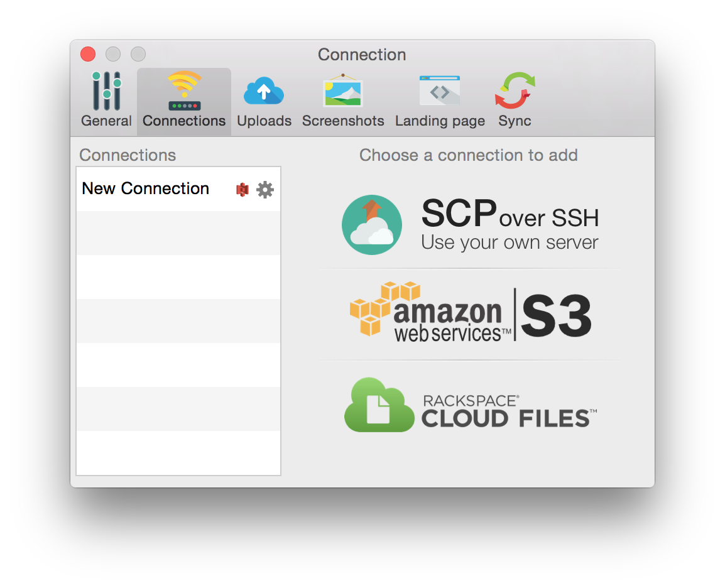Add a Rackspace Cloud Files connection
The image size is (725, 588).
pyautogui.click(x=470, y=405)
